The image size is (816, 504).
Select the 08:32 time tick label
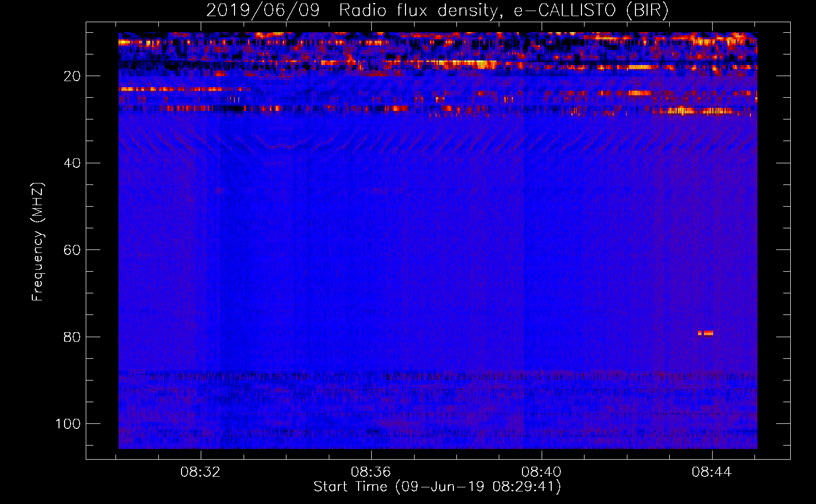(x=201, y=472)
